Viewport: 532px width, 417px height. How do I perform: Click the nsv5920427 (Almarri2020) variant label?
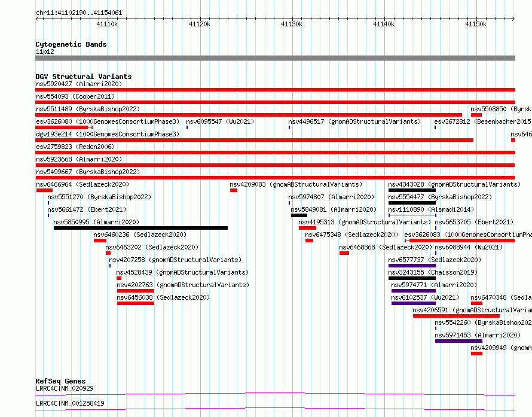tap(79, 84)
